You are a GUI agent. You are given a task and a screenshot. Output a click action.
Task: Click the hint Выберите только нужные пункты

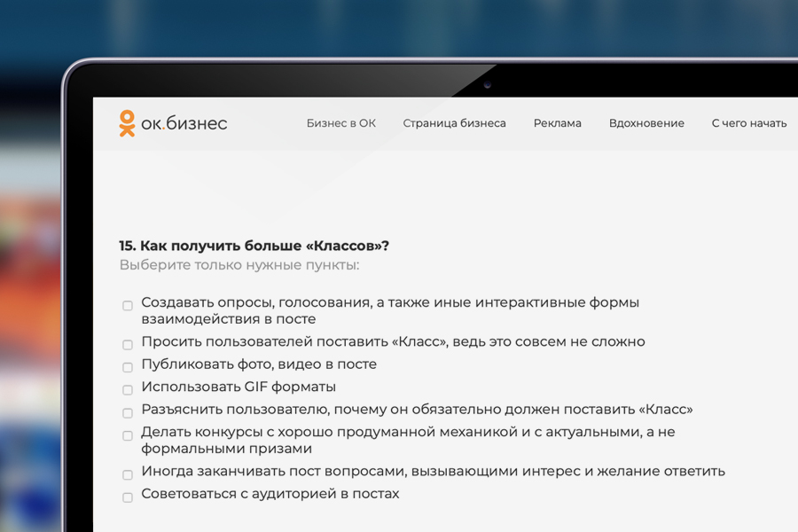(239, 265)
